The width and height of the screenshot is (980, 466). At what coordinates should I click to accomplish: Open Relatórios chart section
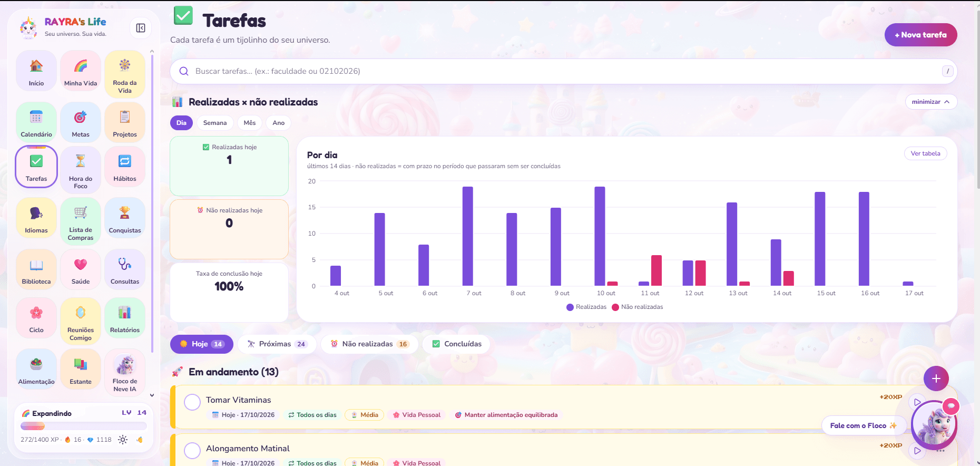pos(125,317)
